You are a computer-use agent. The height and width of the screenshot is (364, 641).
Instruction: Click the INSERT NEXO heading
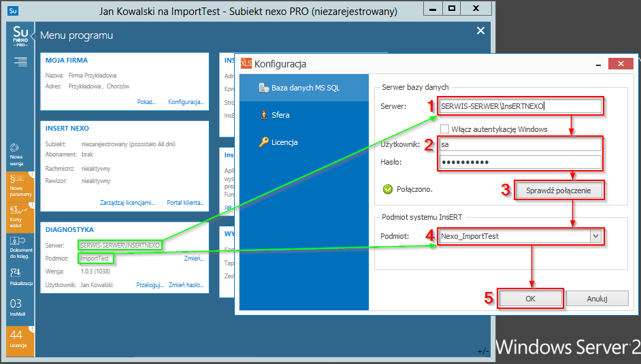67,129
